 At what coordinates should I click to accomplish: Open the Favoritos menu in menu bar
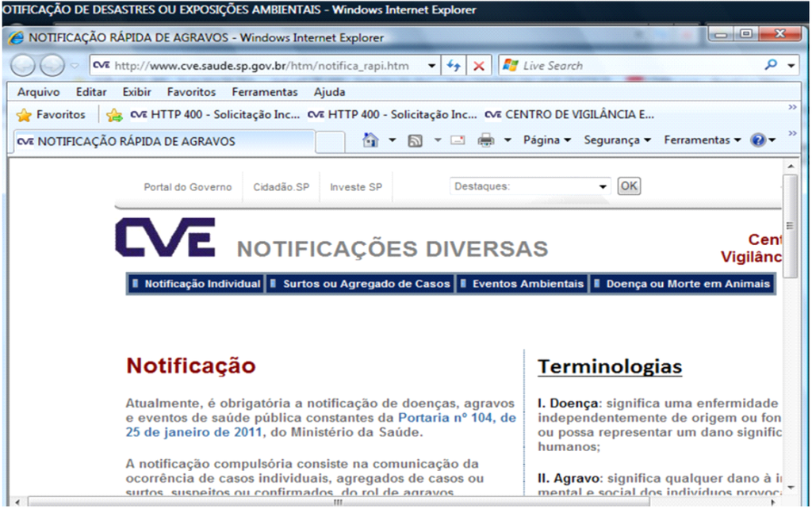coord(191,92)
